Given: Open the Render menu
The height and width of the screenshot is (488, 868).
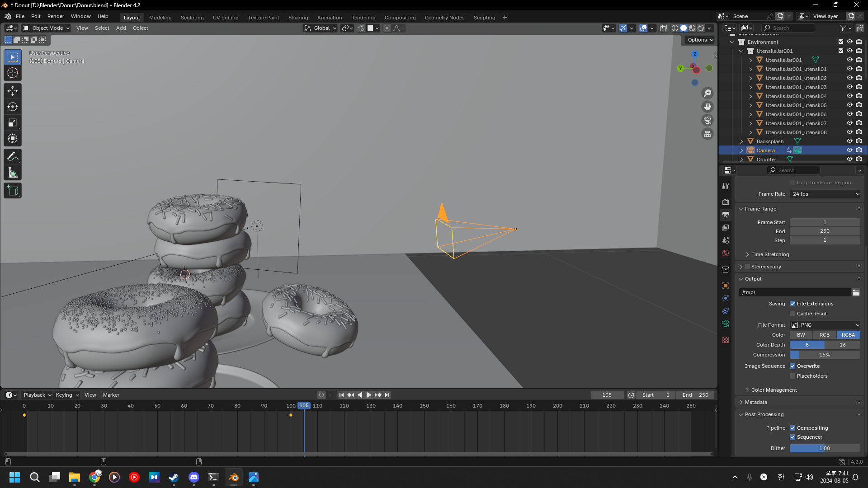Looking at the screenshot, I should tap(56, 16).
